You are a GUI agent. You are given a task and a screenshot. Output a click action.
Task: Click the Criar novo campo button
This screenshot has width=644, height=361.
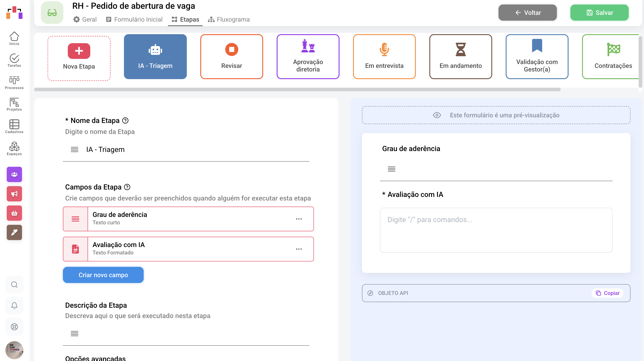point(103,275)
